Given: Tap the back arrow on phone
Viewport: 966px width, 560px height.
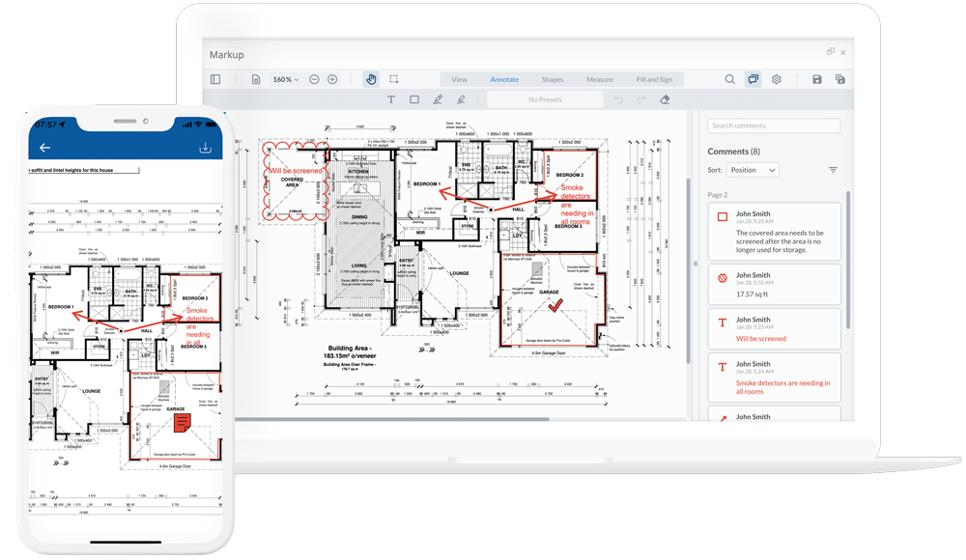Looking at the screenshot, I should pyautogui.click(x=44, y=148).
